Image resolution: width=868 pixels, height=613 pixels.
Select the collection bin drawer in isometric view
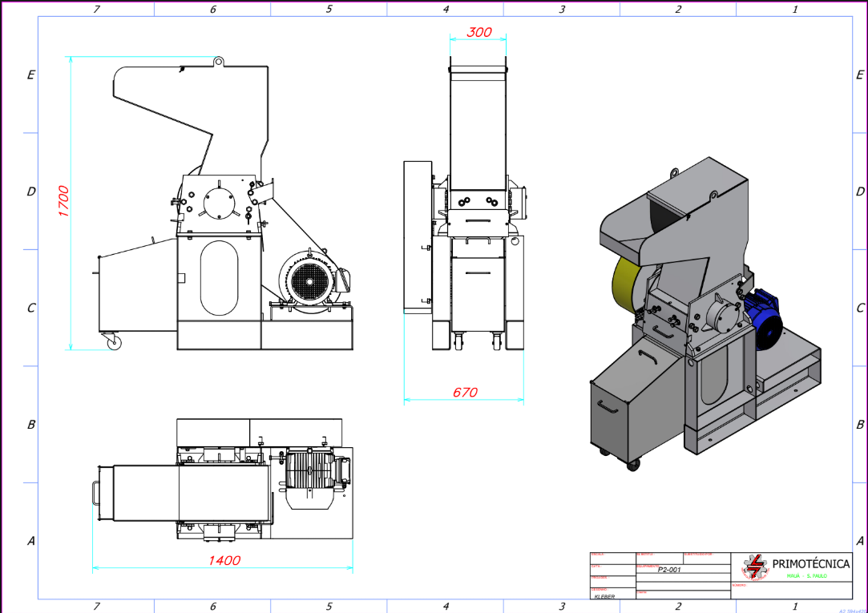636,404
